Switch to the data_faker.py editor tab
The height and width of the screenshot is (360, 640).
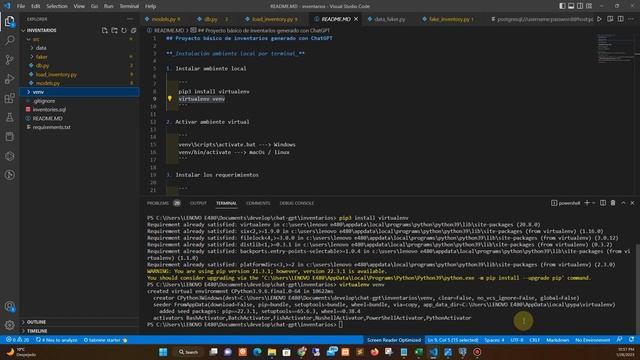(x=389, y=19)
